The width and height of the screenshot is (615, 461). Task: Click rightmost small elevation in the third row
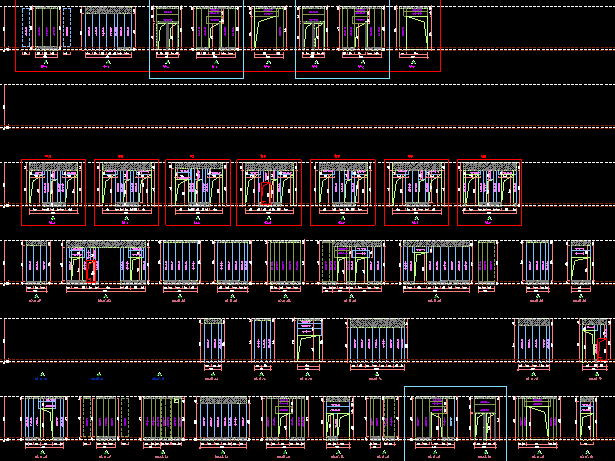pyautogui.click(x=581, y=265)
